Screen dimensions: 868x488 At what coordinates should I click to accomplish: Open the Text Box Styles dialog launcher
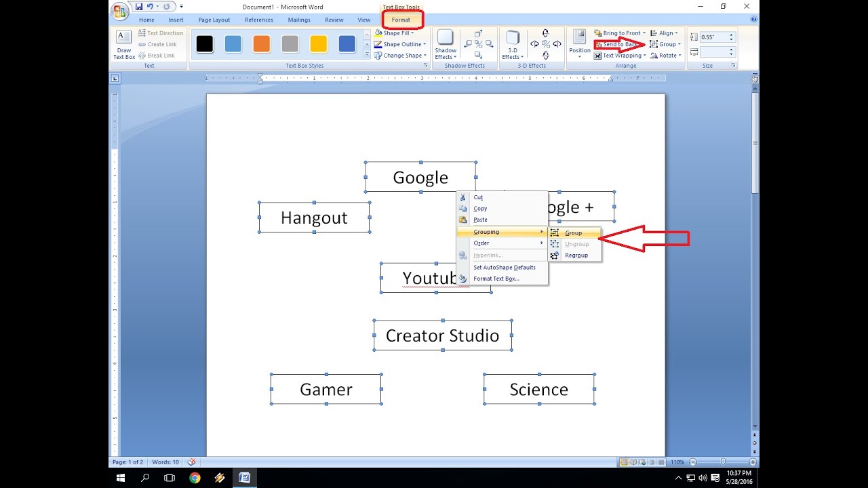point(426,66)
